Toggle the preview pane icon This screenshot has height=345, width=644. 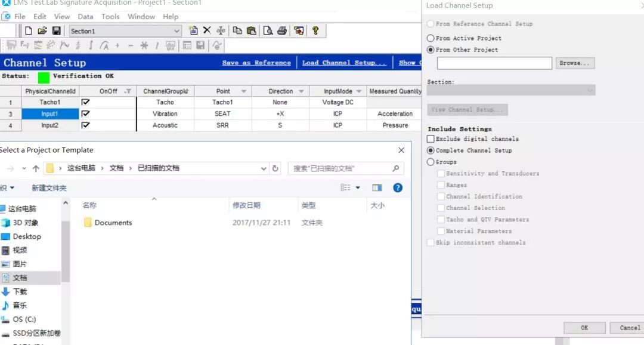(x=377, y=187)
